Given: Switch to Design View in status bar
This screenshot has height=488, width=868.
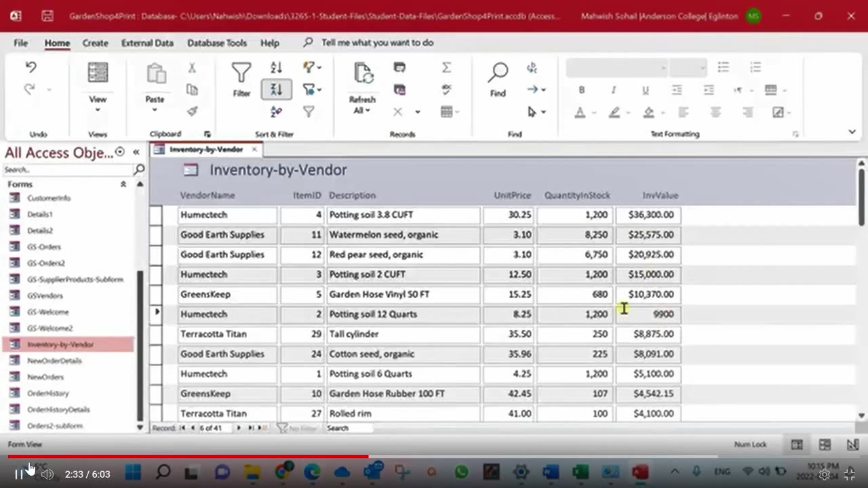Looking at the screenshot, I should coord(852,445).
